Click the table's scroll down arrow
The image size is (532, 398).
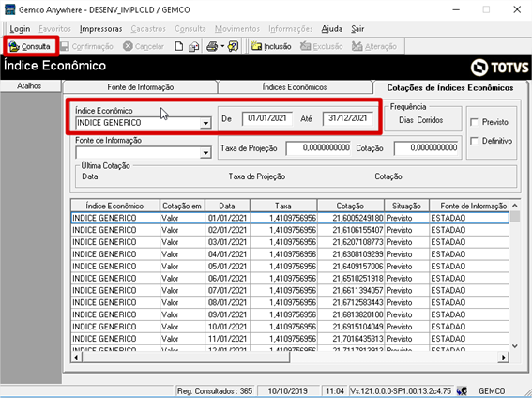515,346
